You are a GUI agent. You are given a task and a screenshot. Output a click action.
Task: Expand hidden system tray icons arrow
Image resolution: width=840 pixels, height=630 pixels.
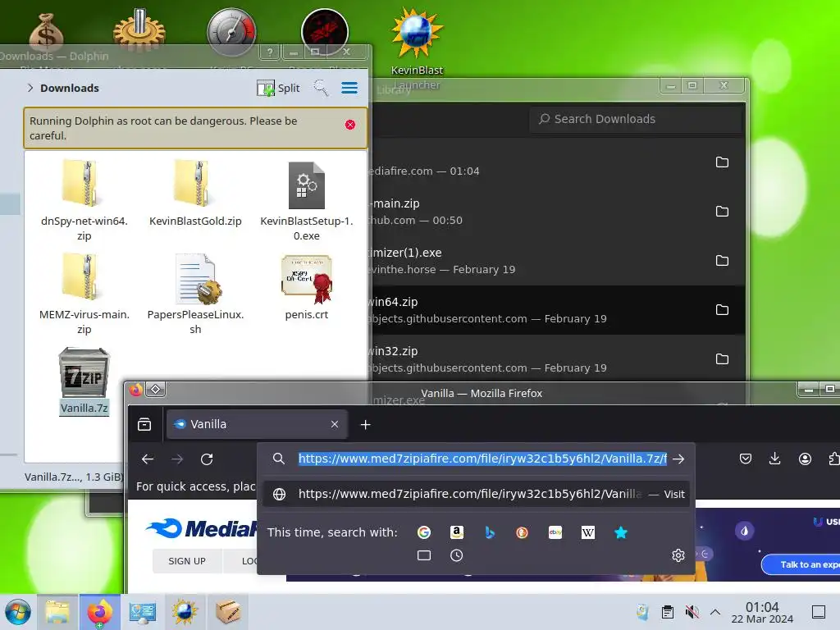click(714, 612)
